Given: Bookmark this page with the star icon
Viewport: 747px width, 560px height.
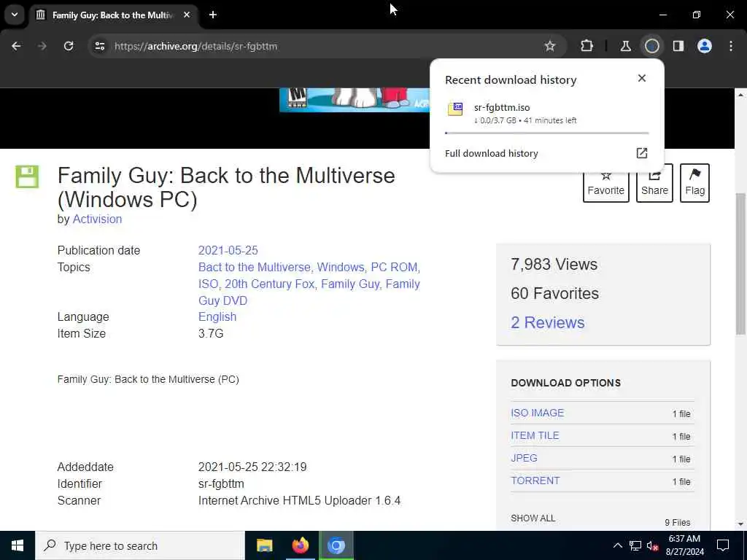Looking at the screenshot, I should pos(550,46).
